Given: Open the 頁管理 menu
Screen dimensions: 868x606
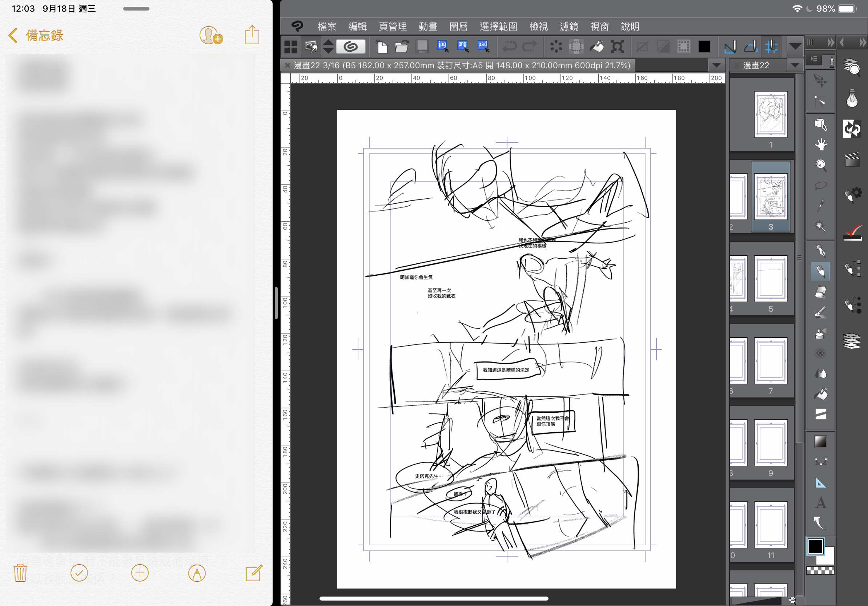Looking at the screenshot, I should pos(393,27).
